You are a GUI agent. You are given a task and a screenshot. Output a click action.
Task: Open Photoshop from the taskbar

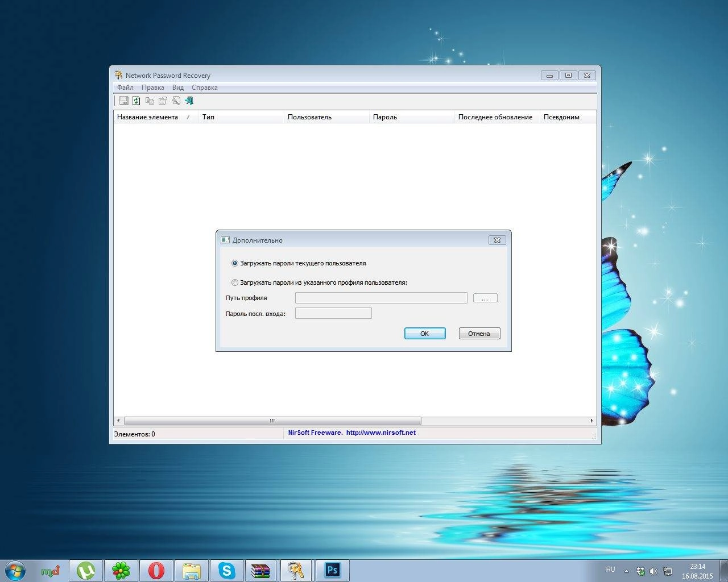[x=332, y=571]
